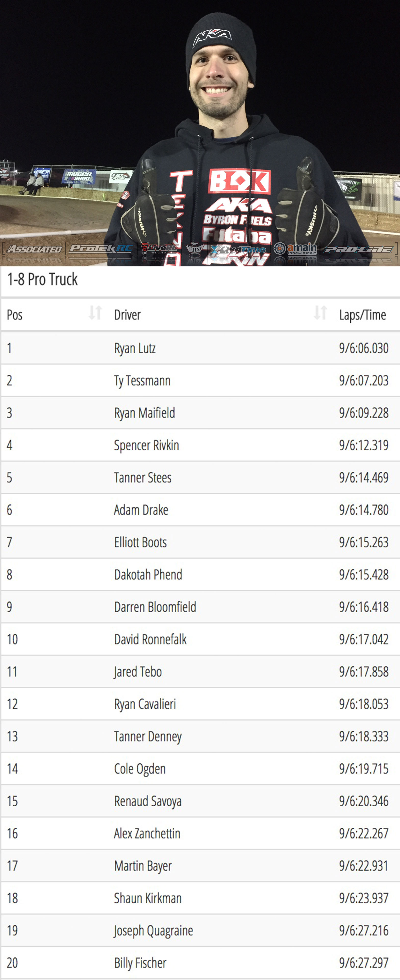The height and width of the screenshot is (980, 400).
Task: Select Ty Tessmann driver name
Action: (x=142, y=381)
